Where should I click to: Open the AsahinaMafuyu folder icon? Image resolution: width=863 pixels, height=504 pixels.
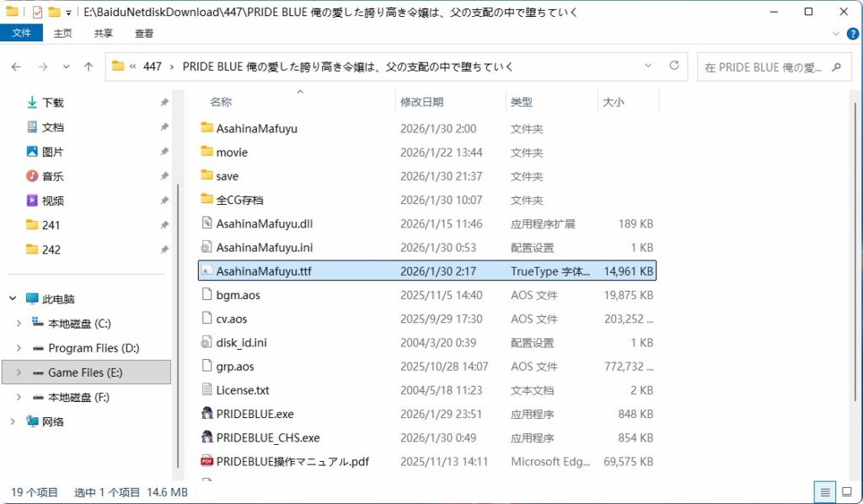point(207,127)
